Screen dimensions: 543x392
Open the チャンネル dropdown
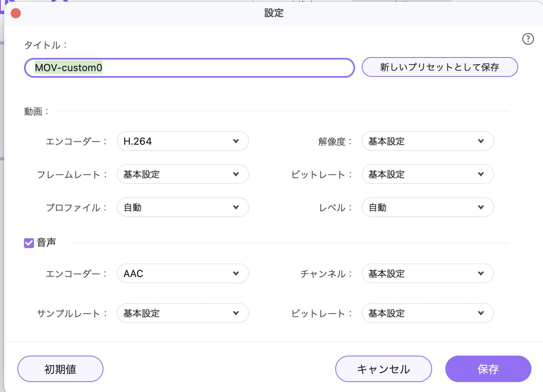click(428, 274)
